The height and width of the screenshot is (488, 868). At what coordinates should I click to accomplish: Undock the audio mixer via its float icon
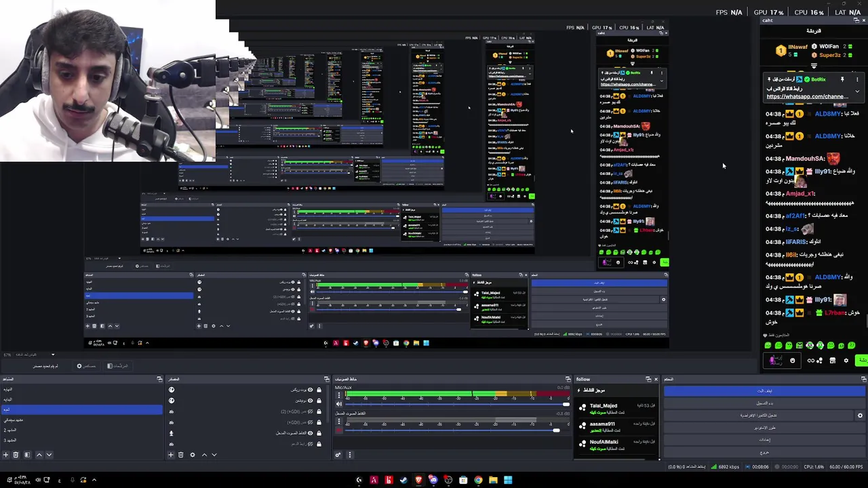pos(568,379)
